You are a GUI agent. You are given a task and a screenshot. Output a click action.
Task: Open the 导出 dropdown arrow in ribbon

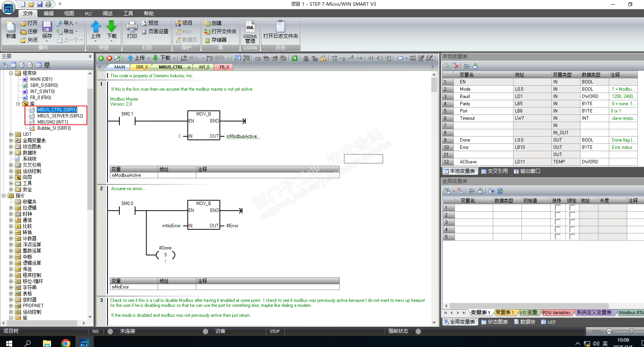(x=76, y=32)
